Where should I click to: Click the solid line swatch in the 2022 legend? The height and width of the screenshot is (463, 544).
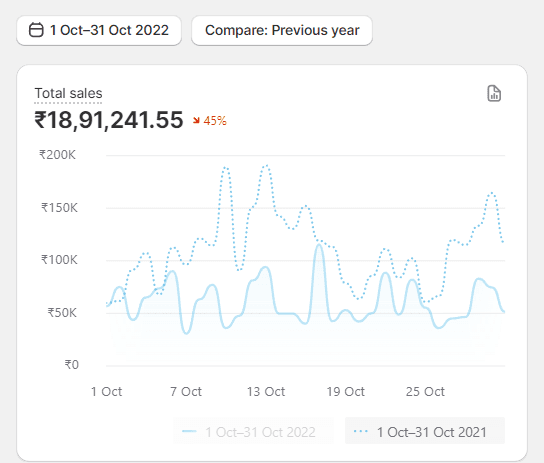click(189, 431)
